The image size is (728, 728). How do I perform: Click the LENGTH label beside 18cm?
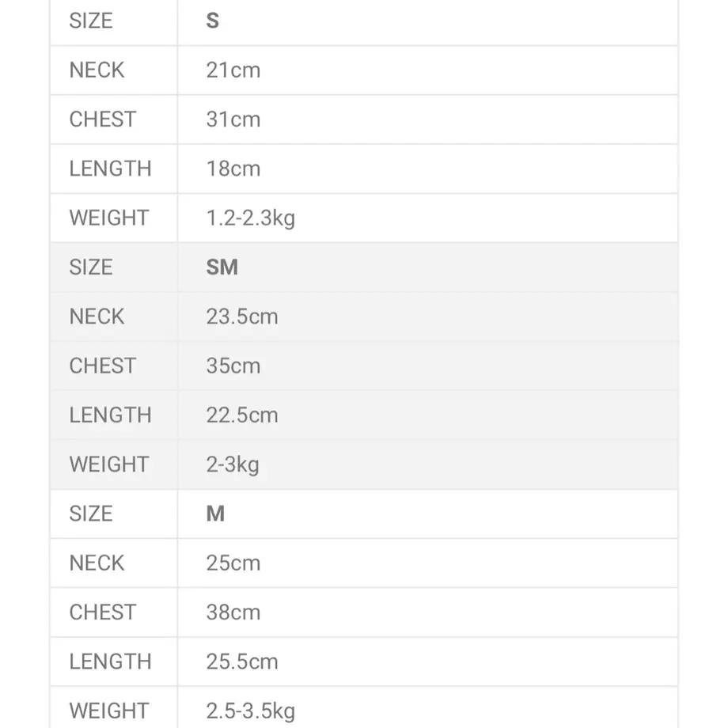[110, 169]
